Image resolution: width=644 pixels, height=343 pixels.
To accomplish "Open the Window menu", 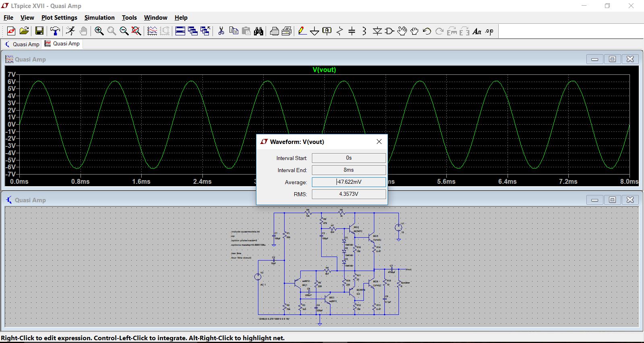I will [x=155, y=18].
